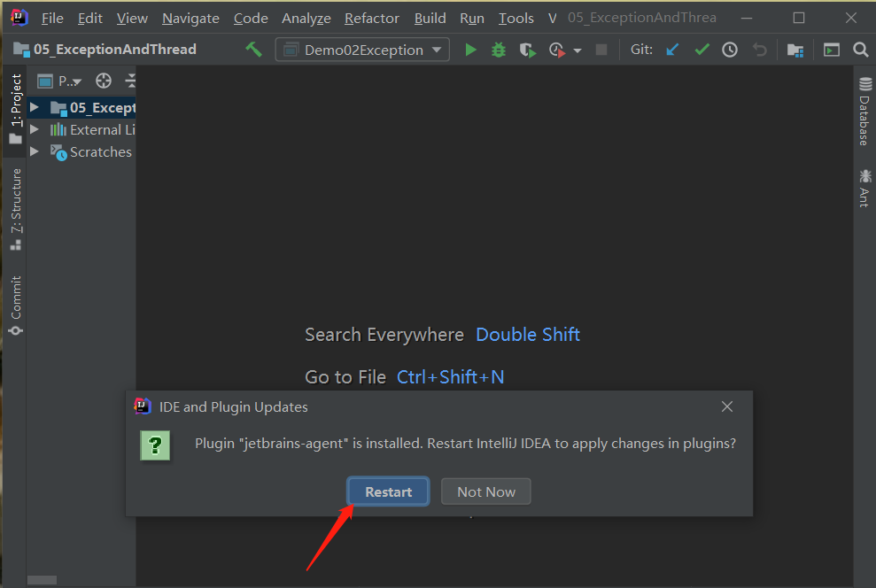Click the Double Shift shortcut hint
Image resolution: width=876 pixels, height=588 pixels.
(x=527, y=335)
